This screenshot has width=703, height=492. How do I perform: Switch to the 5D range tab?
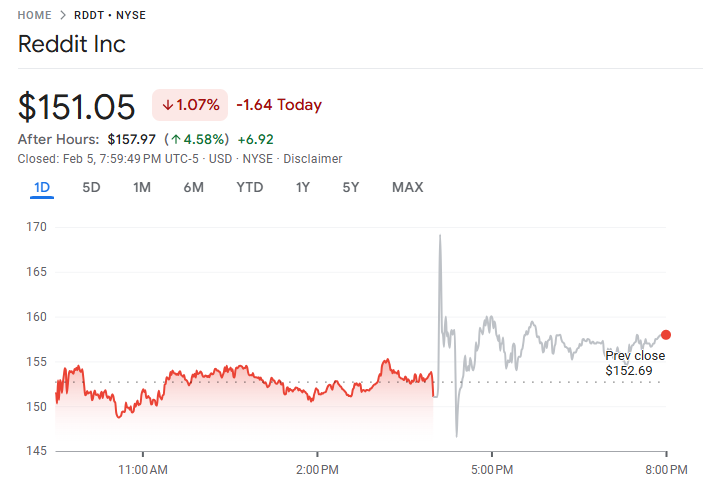(x=91, y=187)
